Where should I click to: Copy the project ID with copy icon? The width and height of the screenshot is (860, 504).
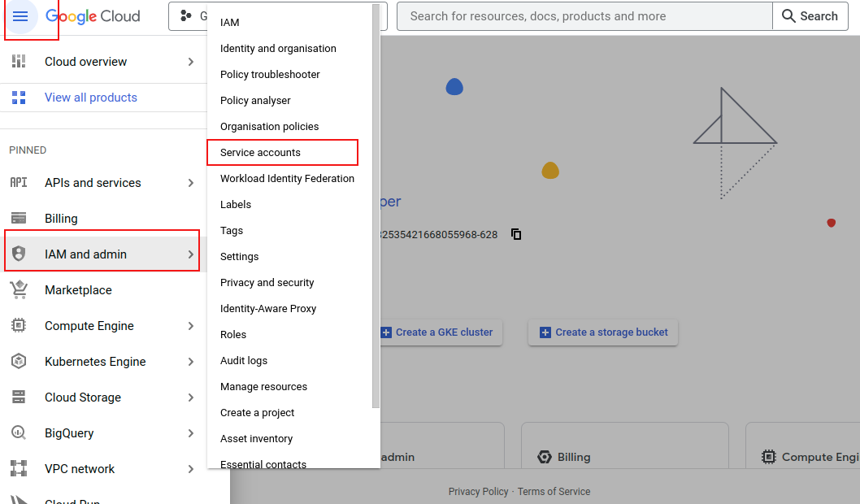pos(516,234)
